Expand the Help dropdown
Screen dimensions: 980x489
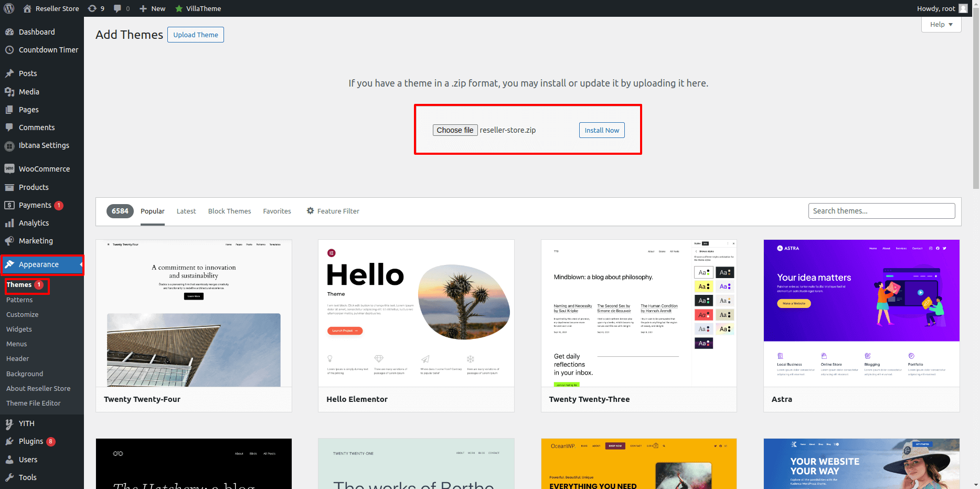[941, 25]
